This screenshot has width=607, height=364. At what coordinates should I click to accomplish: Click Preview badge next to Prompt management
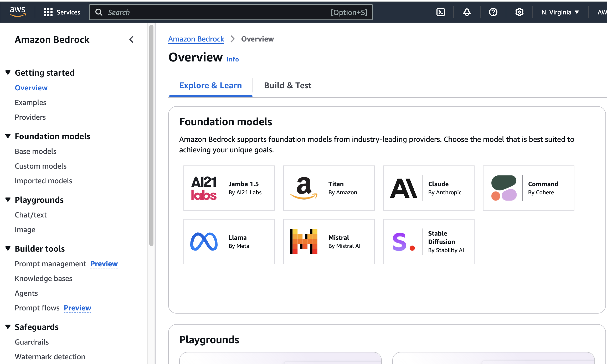tap(104, 264)
